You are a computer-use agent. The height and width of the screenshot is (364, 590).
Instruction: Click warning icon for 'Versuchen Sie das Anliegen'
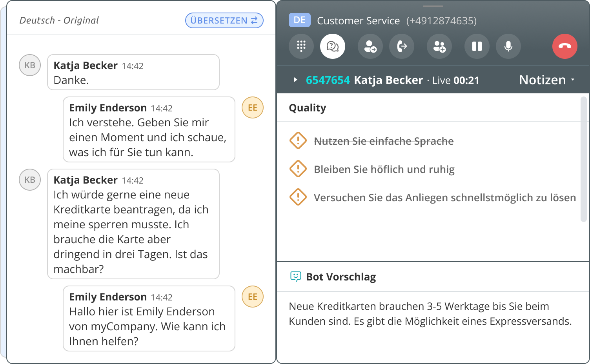pyautogui.click(x=298, y=197)
